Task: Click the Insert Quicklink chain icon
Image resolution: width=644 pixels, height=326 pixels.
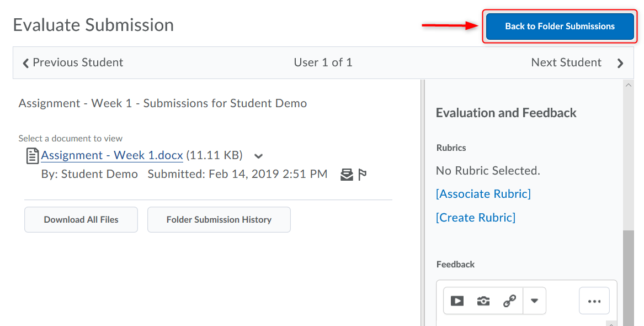Action: pos(509,301)
